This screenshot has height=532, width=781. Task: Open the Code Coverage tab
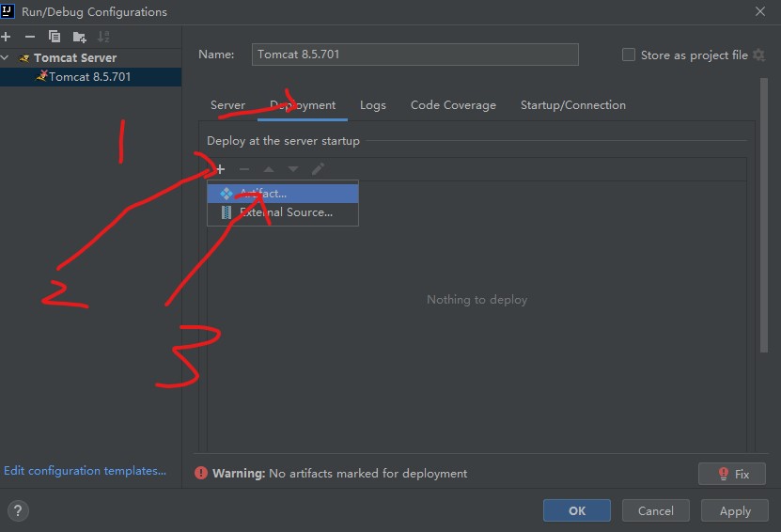tap(453, 105)
